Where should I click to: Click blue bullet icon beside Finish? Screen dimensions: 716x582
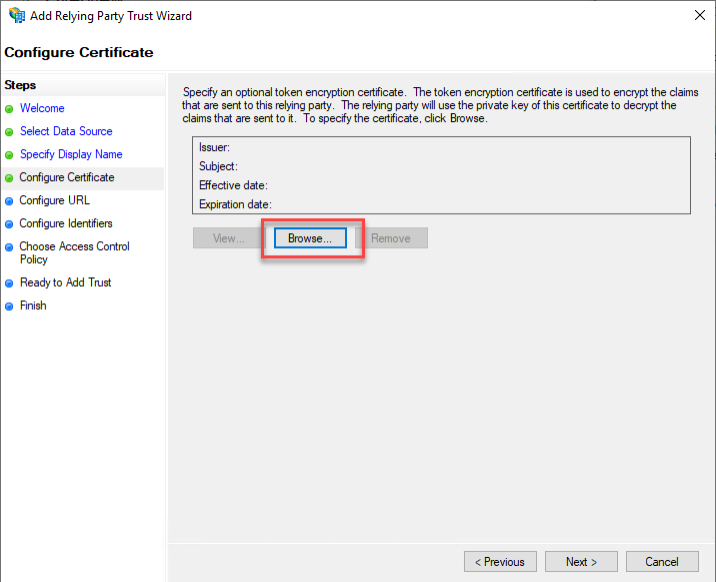(9, 306)
